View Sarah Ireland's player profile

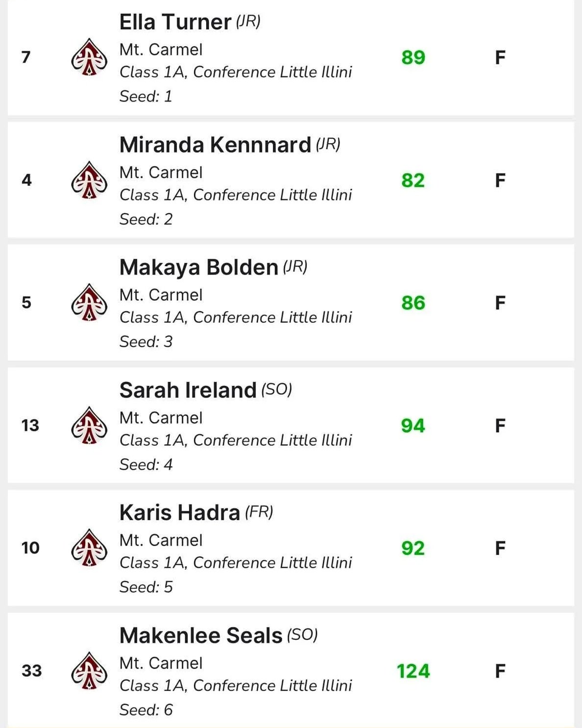click(188, 390)
